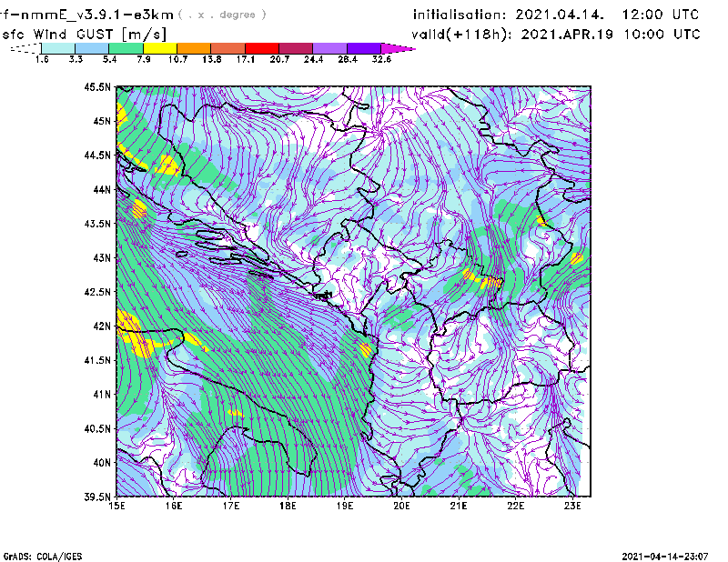The height and width of the screenshot is (562, 728).
Task: Click the 16E longitude label
Action: [174, 506]
